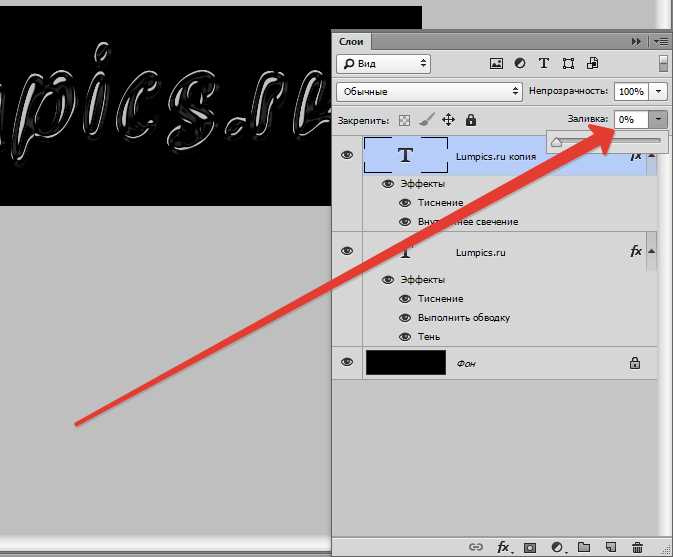Select Выполнить обводку effect name
The image size is (673, 557).
coord(464,318)
